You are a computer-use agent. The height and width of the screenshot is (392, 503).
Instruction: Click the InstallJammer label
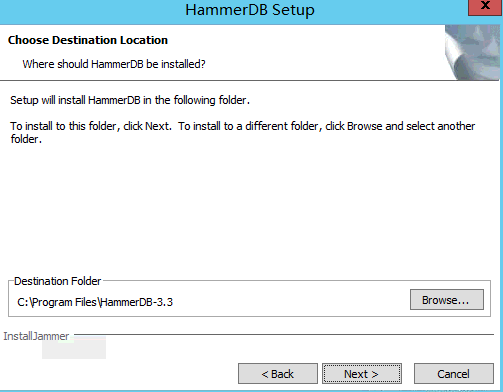coord(36,336)
